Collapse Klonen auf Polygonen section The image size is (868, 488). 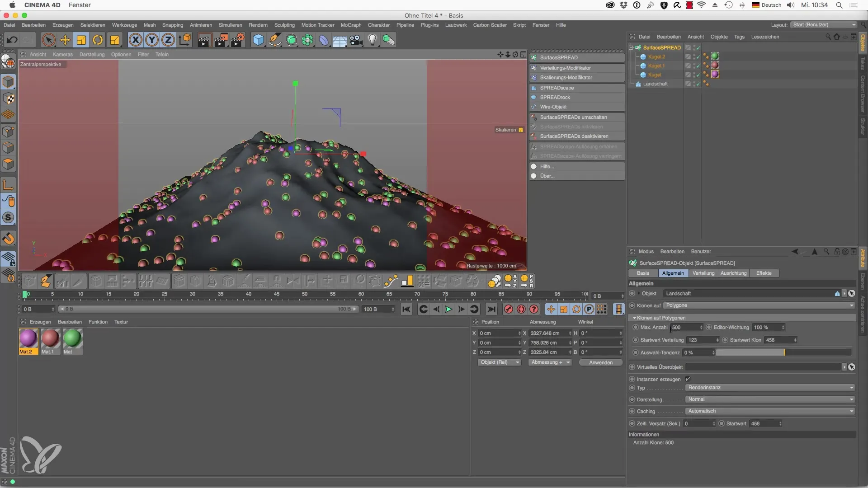click(634, 318)
